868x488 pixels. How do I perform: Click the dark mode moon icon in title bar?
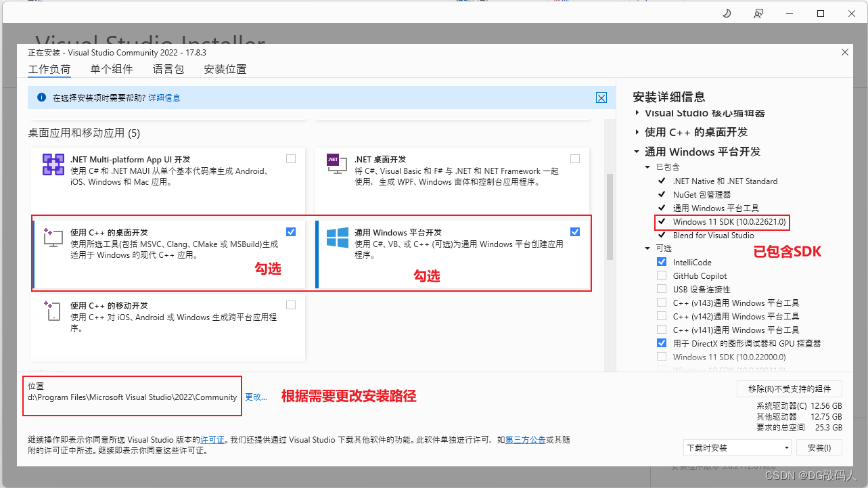pyautogui.click(x=727, y=13)
